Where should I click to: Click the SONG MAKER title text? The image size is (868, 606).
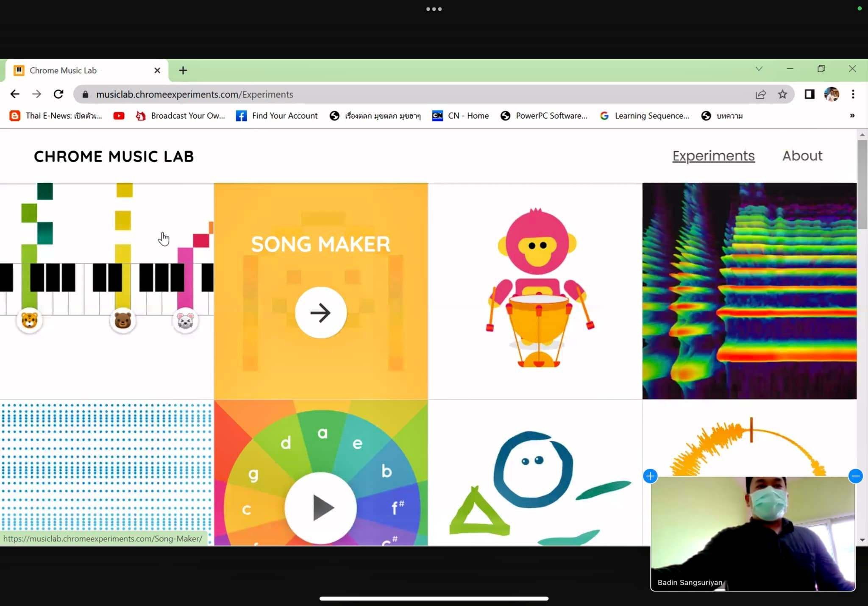(321, 244)
